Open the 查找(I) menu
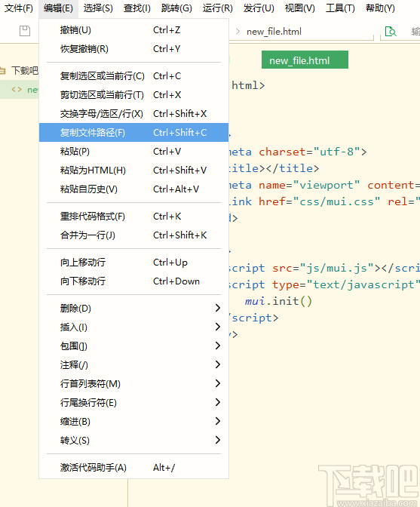The height and width of the screenshot is (507, 420). (x=137, y=8)
